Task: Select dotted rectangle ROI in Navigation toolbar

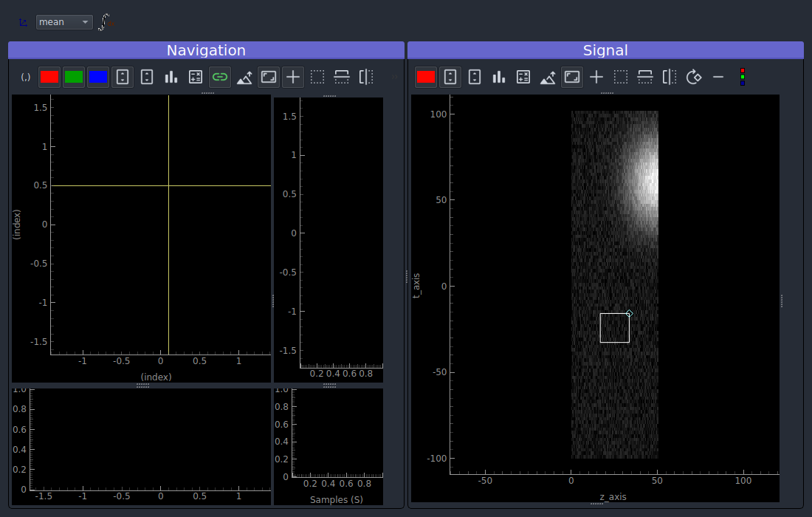Action: click(317, 78)
